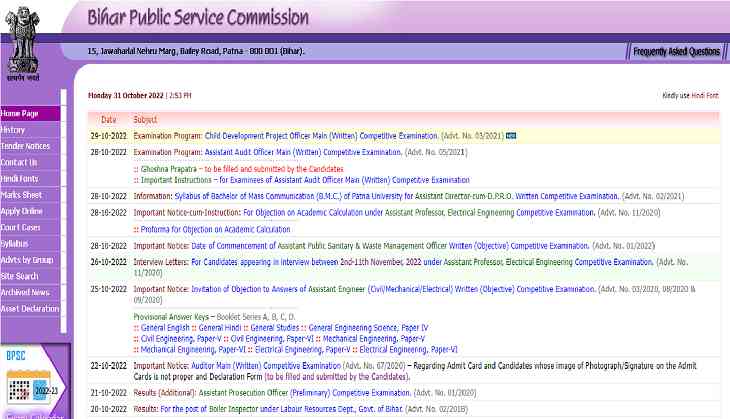This screenshot has width=730, height=419.
Task: Click the date 20-10-2022
Action: click(x=108, y=409)
